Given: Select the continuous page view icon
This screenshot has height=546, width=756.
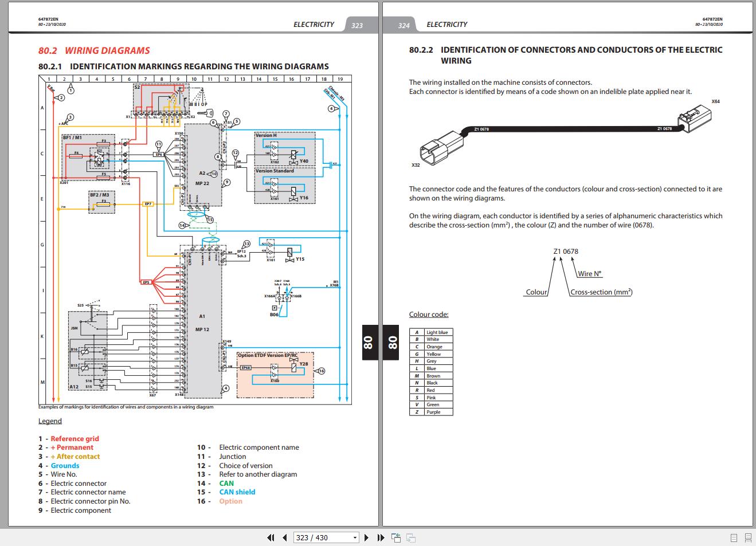Looking at the screenshot, I should click(x=748, y=537).
